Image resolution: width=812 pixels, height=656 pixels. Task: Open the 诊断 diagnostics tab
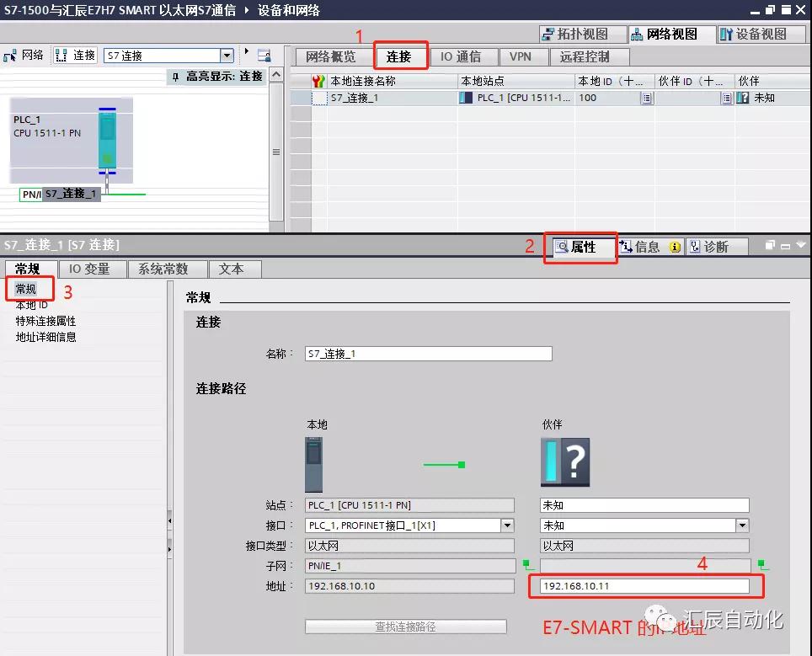(716, 247)
